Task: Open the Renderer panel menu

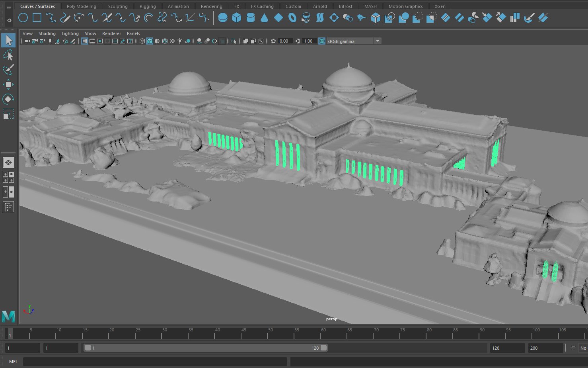Action: pos(111,33)
